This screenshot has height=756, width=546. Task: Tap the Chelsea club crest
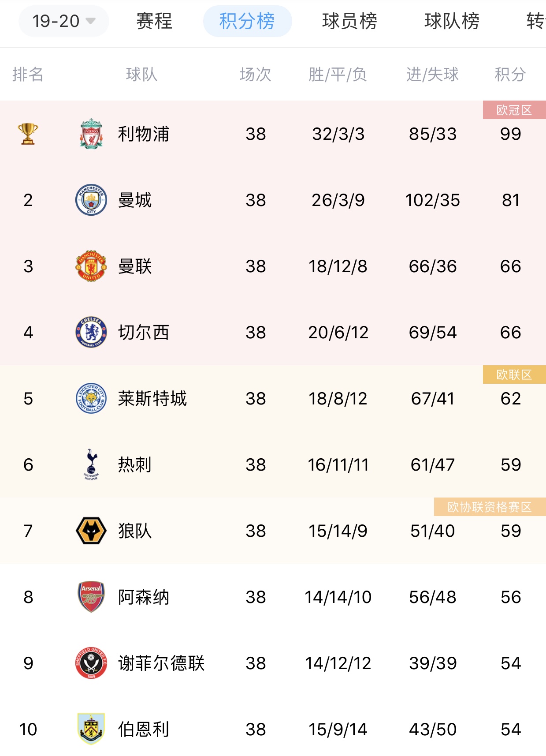[91, 332]
